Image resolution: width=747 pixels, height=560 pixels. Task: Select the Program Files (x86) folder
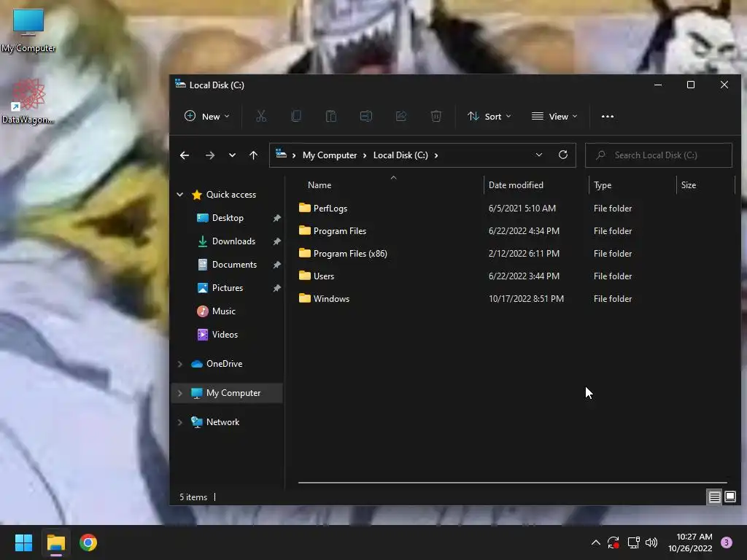click(x=512, y=253)
